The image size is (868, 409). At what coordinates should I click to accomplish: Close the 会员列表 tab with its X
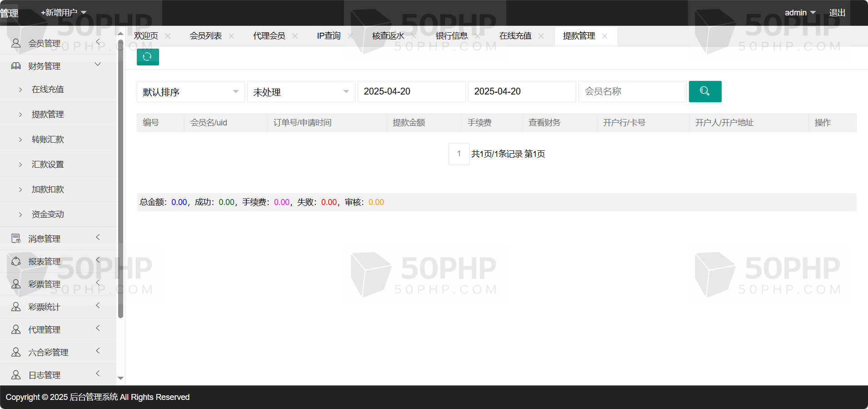(231, 36)
